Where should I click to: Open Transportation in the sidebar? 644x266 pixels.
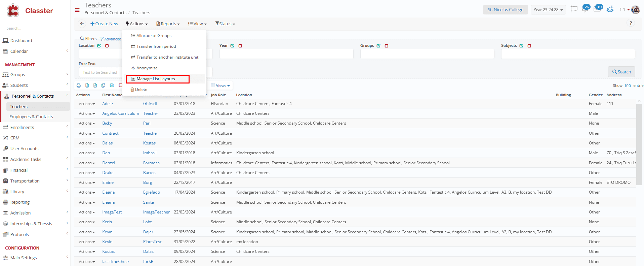coord(25,181)
